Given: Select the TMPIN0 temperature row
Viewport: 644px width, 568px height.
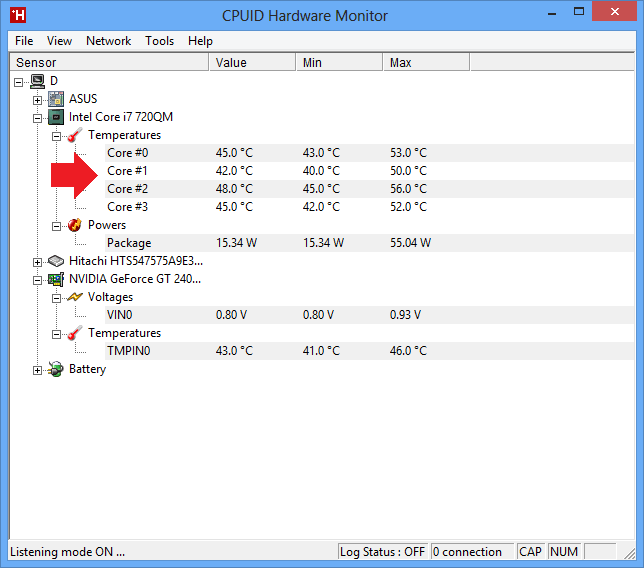Looking at the screenshot, I should click(x=370, y=351).
